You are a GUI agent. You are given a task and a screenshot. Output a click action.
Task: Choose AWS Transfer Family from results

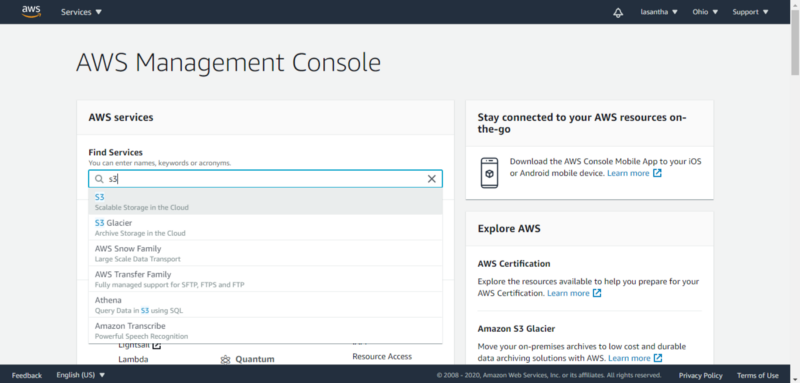pyautogui.click(x=265, y=279)
